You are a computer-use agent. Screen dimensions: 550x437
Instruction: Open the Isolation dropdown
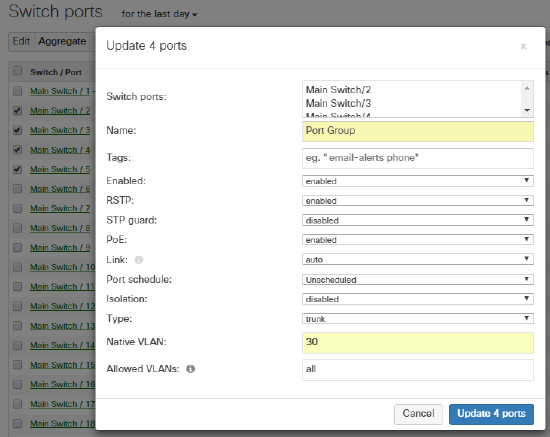tap(418, 299)
